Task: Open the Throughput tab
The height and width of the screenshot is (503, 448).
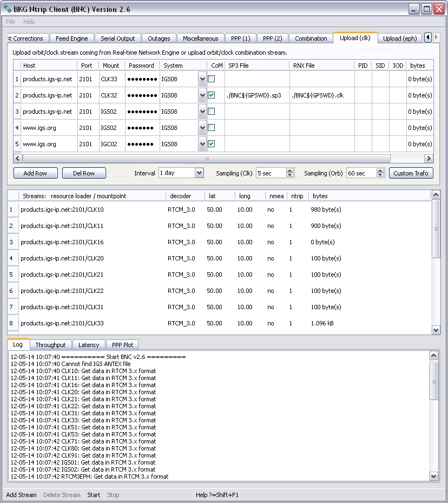Action: point(50,345)
